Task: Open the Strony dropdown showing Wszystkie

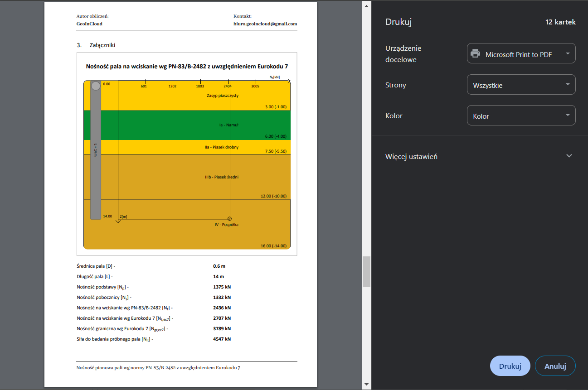Action: coord(521,85)
